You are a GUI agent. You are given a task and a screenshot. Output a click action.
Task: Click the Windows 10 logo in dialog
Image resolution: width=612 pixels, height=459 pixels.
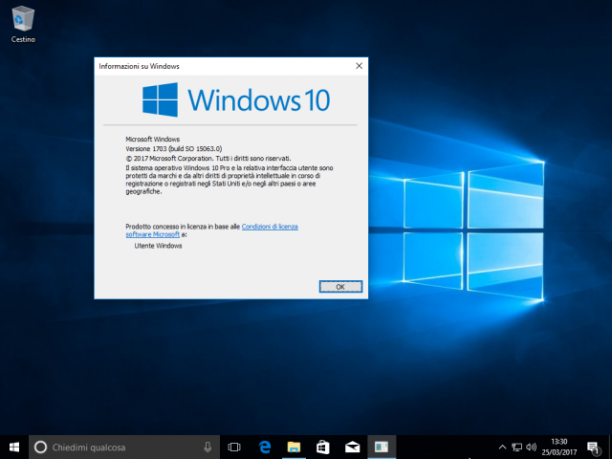236,100
